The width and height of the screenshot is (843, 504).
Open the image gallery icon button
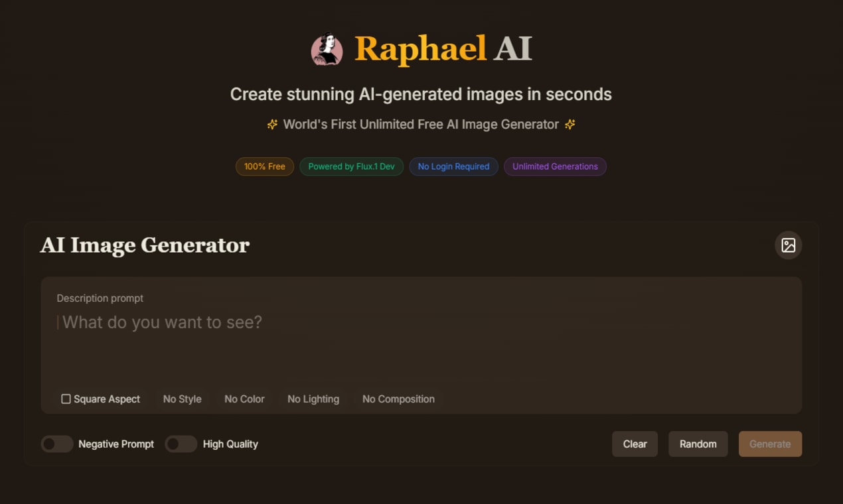click(788, 245)
